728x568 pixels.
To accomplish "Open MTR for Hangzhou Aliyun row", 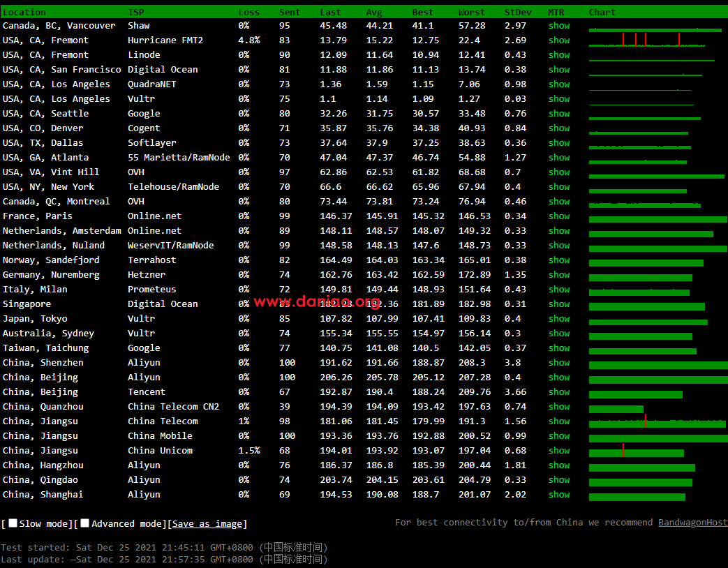I will click(559, 465).
